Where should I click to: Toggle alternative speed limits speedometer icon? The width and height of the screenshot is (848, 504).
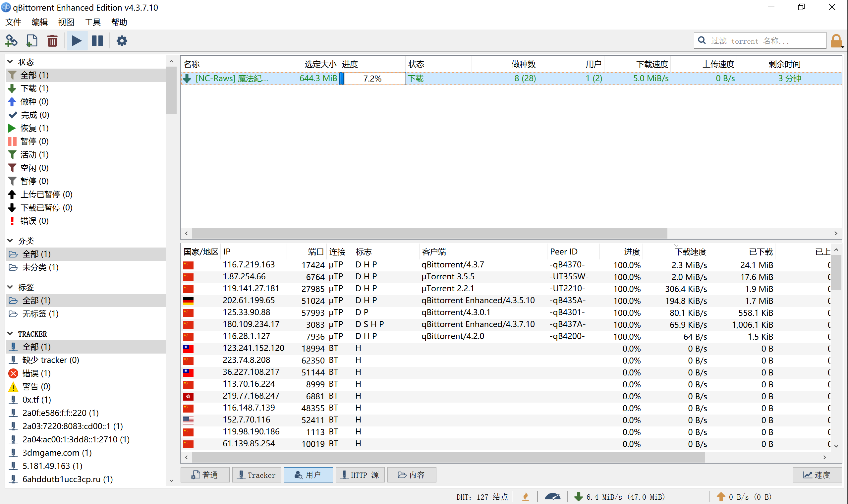(x=552, y=496)
